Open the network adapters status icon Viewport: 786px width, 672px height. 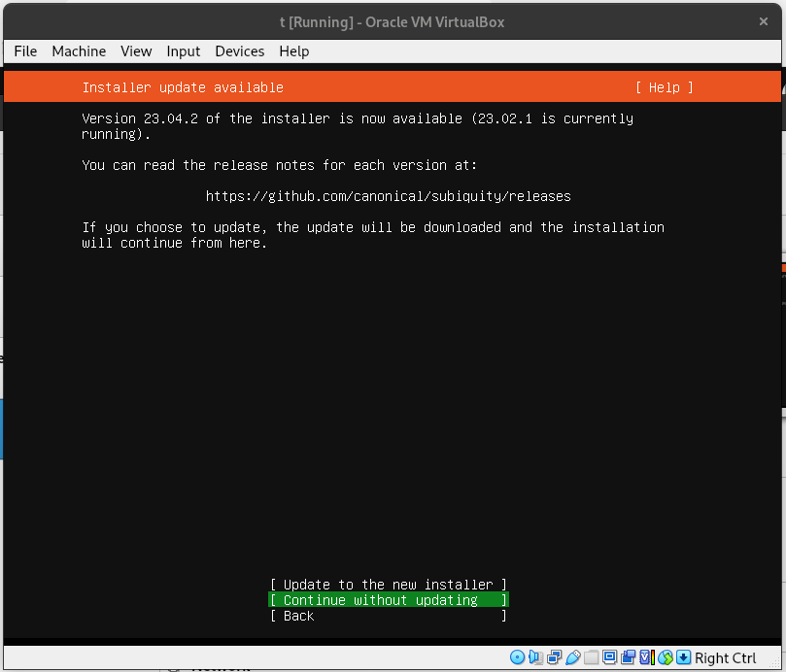pos(554,658)
